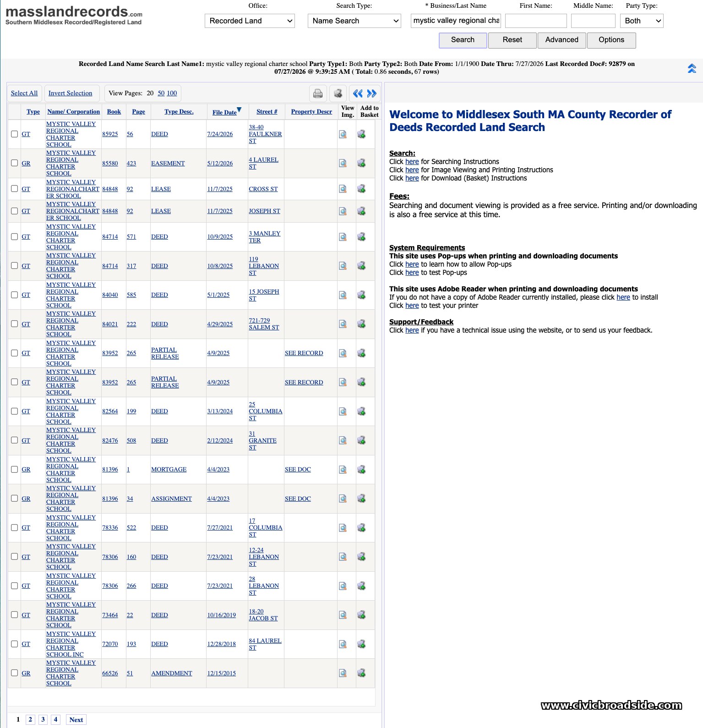Click the Reset button
703x728 pixels.
tap(512, 40)
